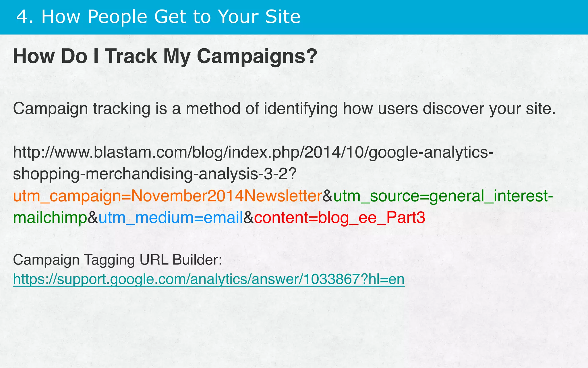Click the ampersand before the red content parameter
Image resolution: width=588 pixels, height=368 pixels.
249,218
